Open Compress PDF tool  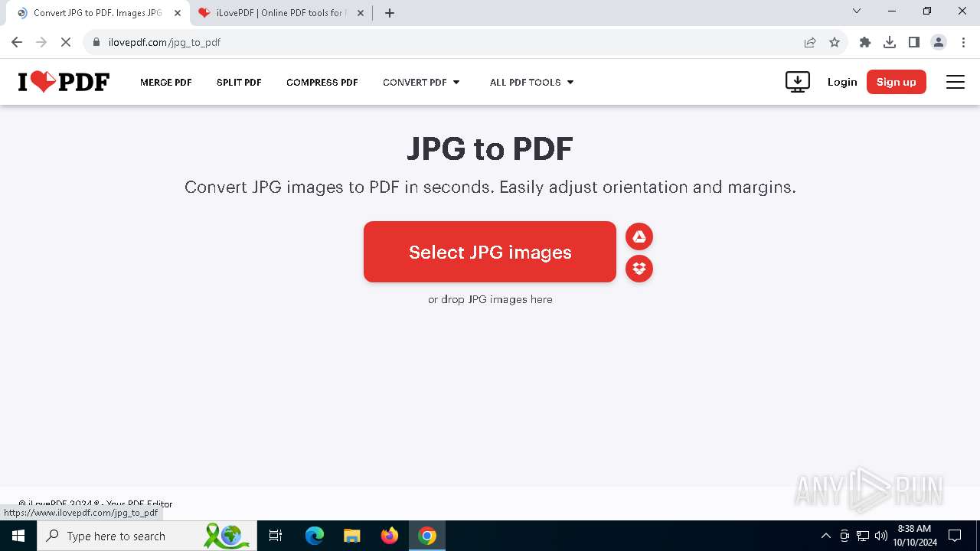tap(322, 82)
